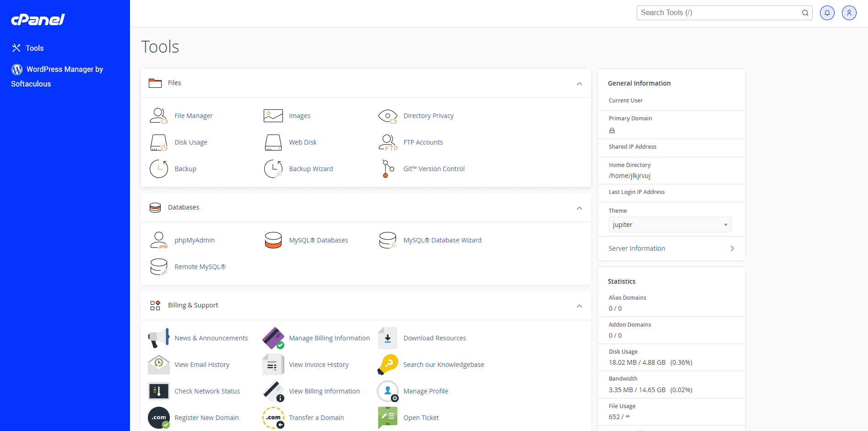This screenshot has width=868, height=431.
Task: Collapse the Databases section
Action: click(x=579, y=208)
